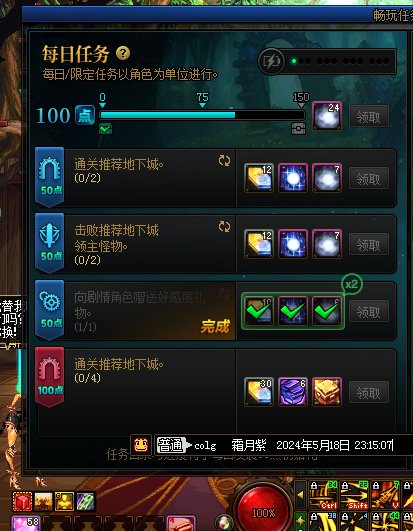Click the daily mission help question mark

(123, 53)
